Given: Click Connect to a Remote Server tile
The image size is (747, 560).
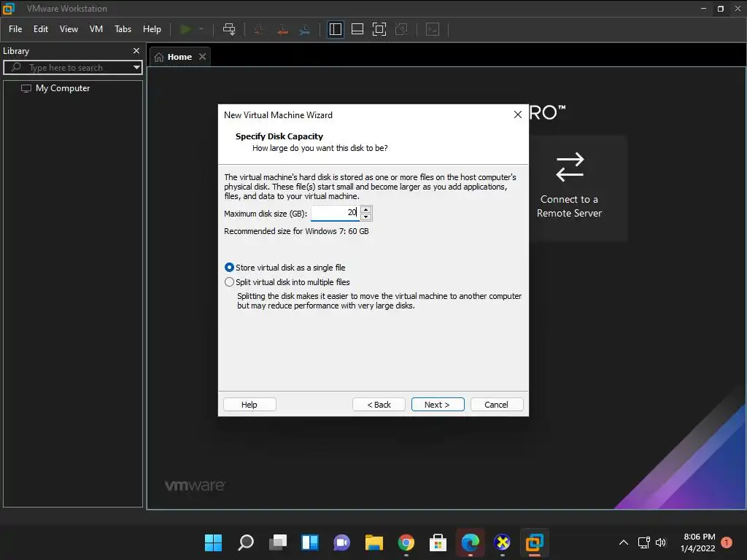Looking at the screenshot, I should tap(569, 188).
